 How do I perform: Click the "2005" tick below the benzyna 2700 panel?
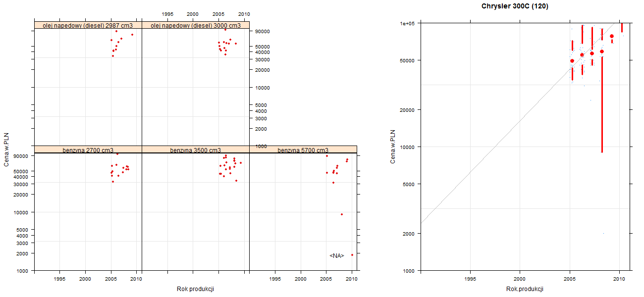click(111, 279)
